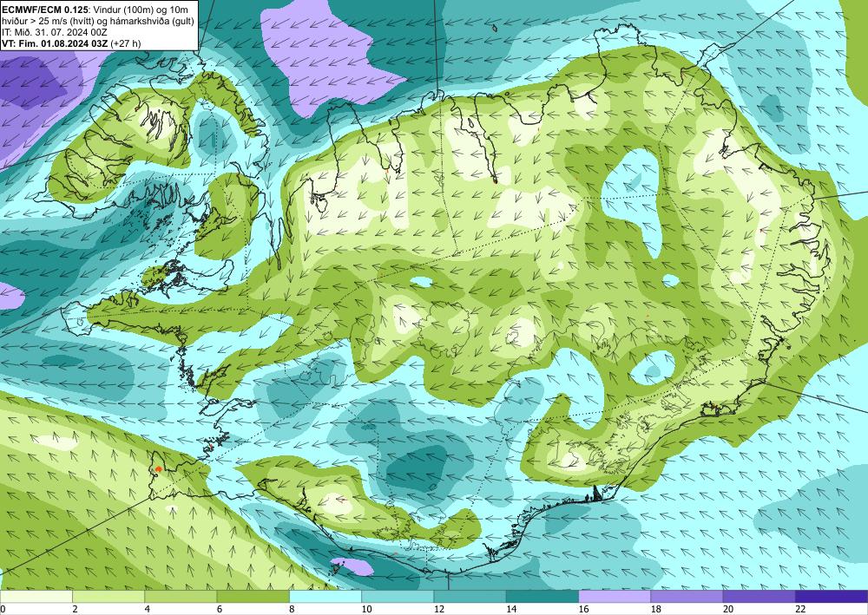Click the '10' label on the wind scale
Screen dimensions: 868x615
click(366, 609)
